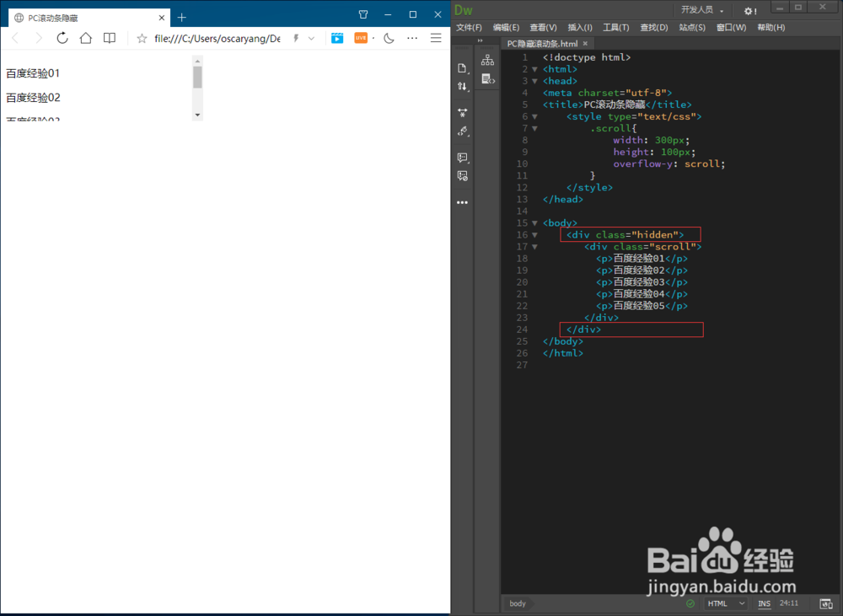Click the browser forward arrow

[39, 38]
